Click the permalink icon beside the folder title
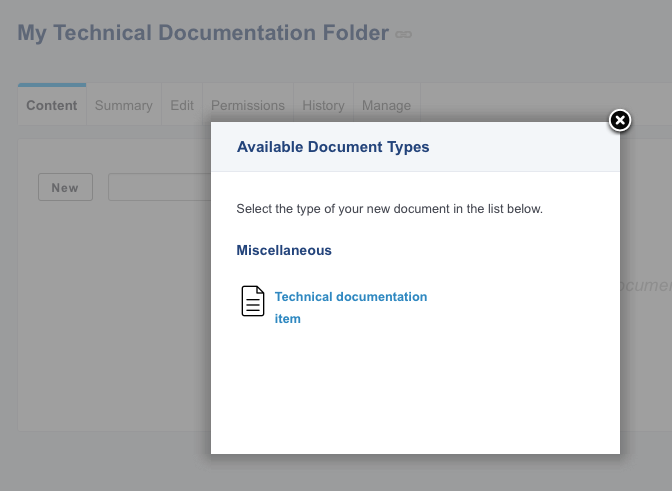Viewport: 672px width, 491px height. click(403, 34)
